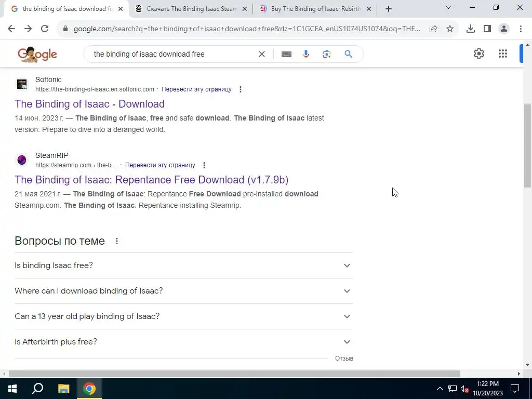Translate the SteamRIP page via Перевести эту страницу
532x399 pixels.
(160, 165)
